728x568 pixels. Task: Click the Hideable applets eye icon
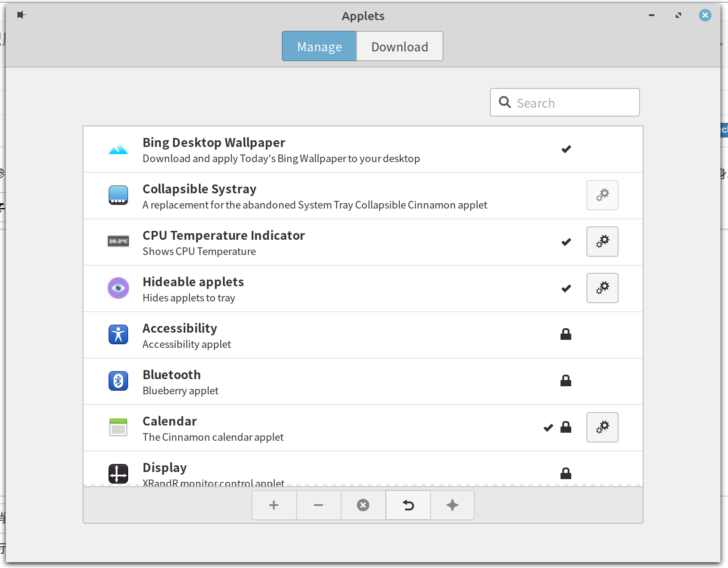[118, 288]
